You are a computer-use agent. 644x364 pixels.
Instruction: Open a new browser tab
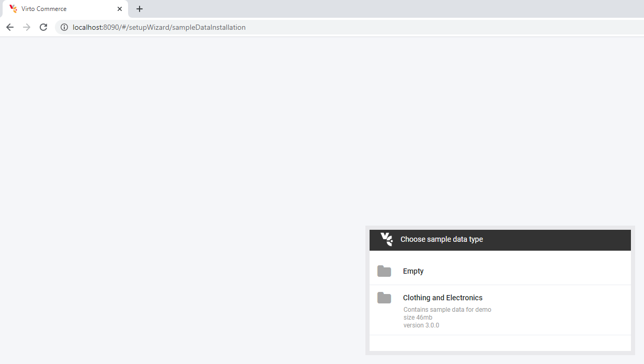tap(140, 9)
